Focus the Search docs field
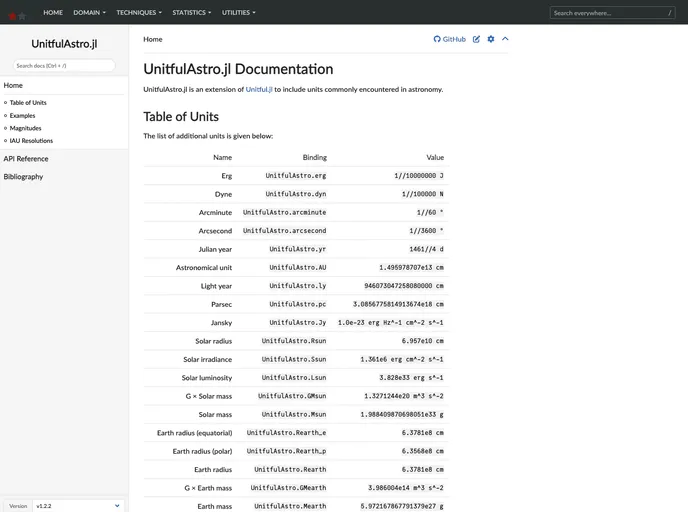This screenshot has height=512, width=688. (x=64, y=65)
